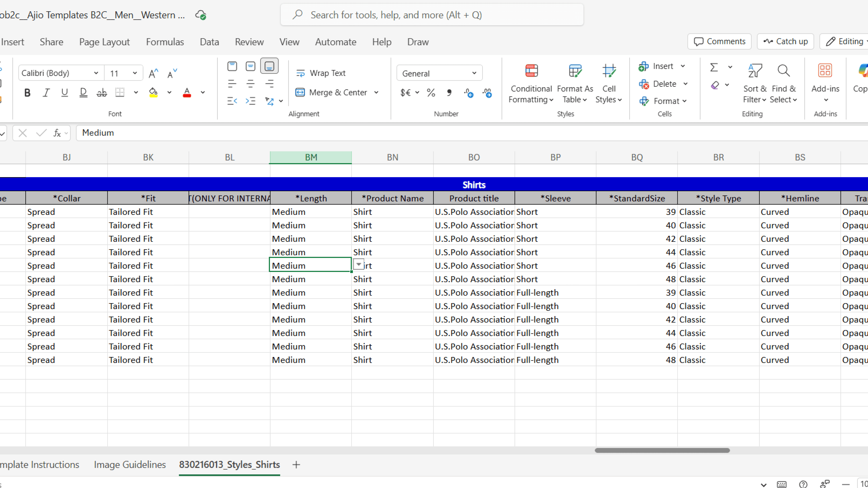Image resolution: width=868 pixels, height=488 pixels.
Task: Open the cell dropdown arrow beside Medium
Action: click(359, 264)
